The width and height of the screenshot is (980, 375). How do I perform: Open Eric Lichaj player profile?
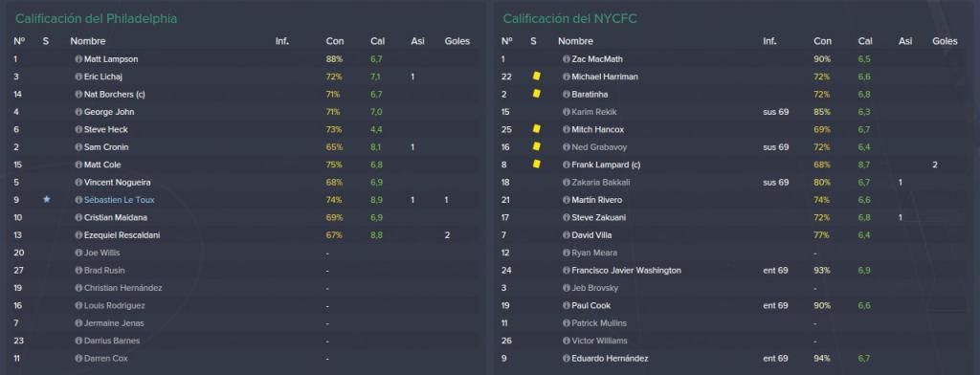pyautogui.click(x=102, y=77)
